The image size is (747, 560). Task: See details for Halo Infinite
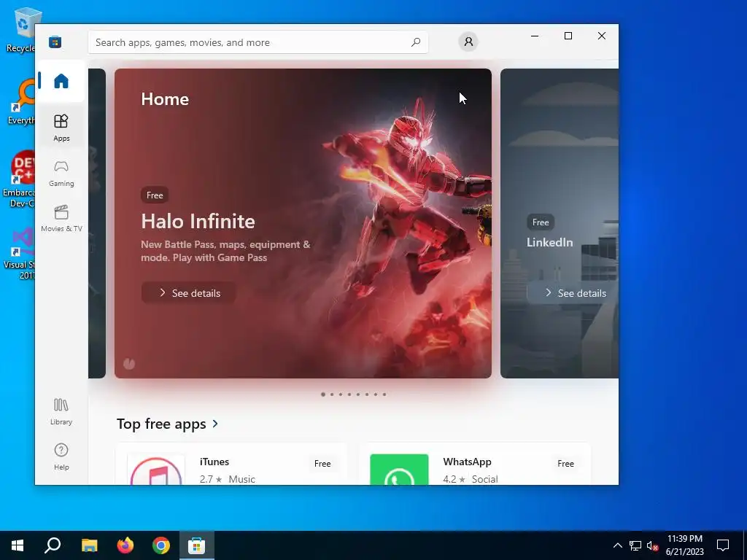click(x=189, y=293)
